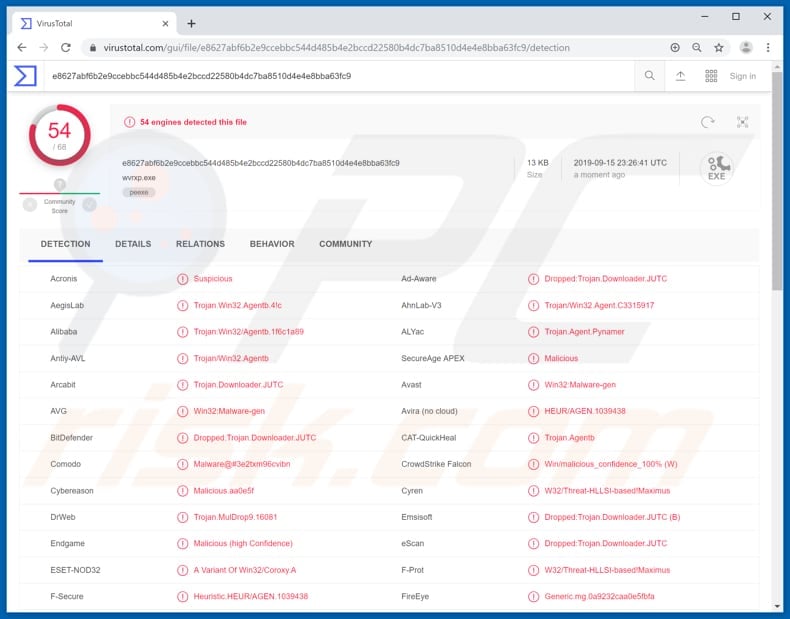Screen dimensions: 790x619
Task: Click the graph expand icon near reanalyze
Action: coord(742,122)
